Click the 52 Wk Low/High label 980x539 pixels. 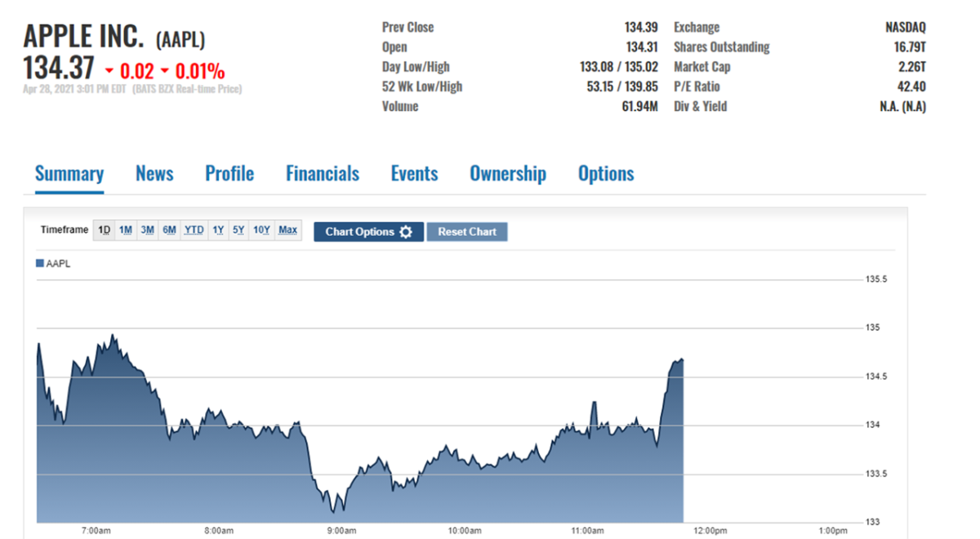pos(422,87)
